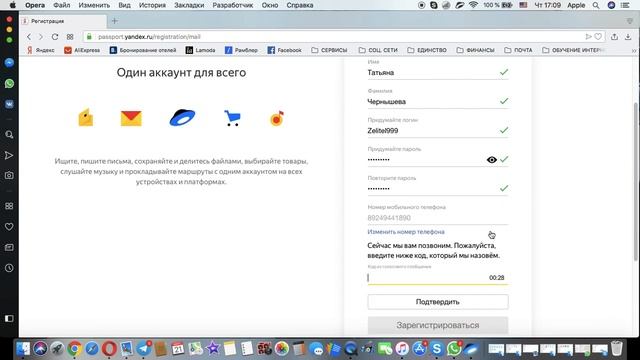
Task: Show more bookmarks via the overflow chevron
Action: pos(633,50)
